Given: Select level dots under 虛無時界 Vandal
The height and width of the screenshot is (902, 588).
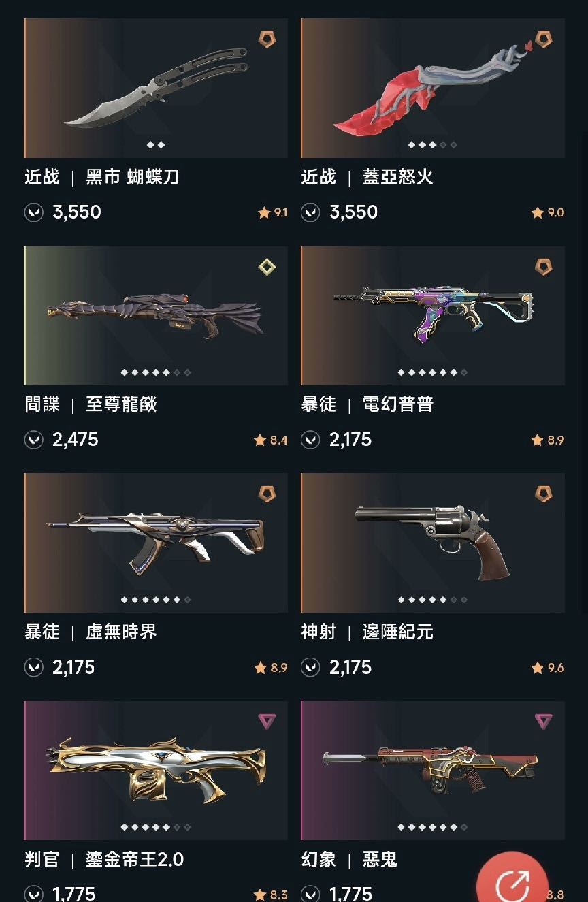Looking at the screenshot, I should click(156, 600).
